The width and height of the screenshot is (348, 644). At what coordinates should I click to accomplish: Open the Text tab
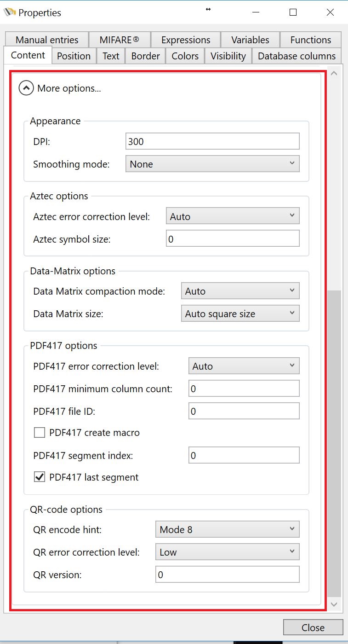[111, 56]
